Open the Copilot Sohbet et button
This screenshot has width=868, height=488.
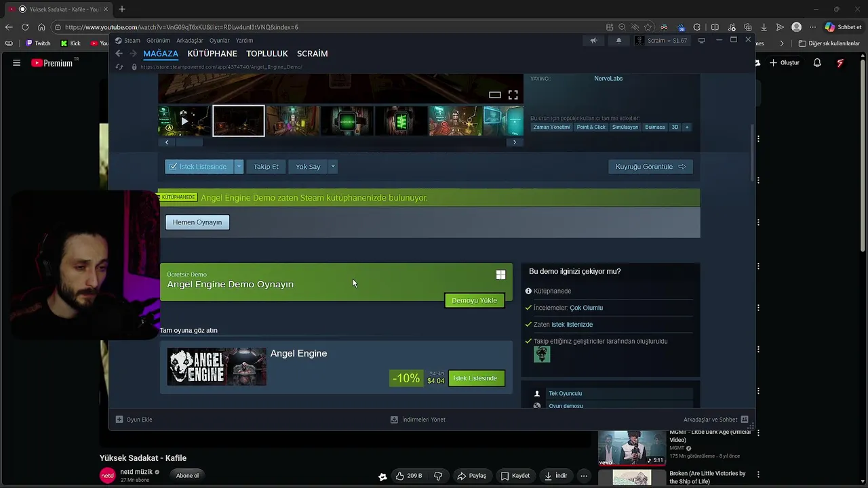click(843, 27)
